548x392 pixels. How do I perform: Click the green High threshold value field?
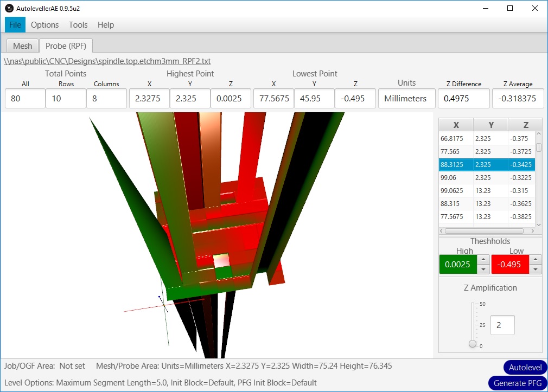click(x=457, y=265)
